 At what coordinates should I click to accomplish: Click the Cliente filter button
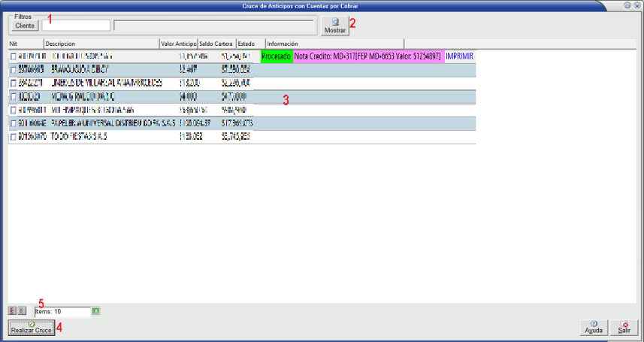tap(25, 26)
